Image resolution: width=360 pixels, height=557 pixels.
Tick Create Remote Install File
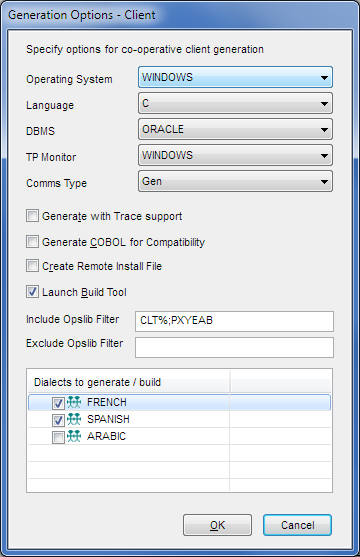point(32,266)
